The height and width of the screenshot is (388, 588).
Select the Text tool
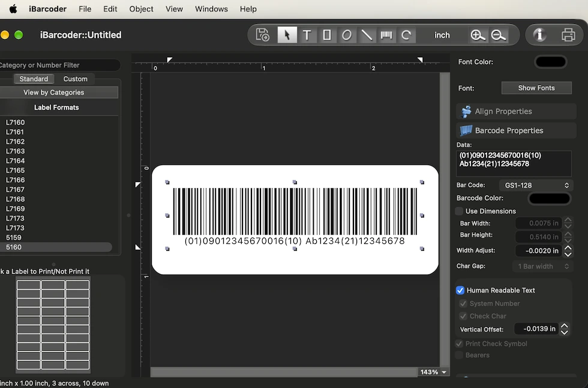pyautogui.click(x=307, y=35)
